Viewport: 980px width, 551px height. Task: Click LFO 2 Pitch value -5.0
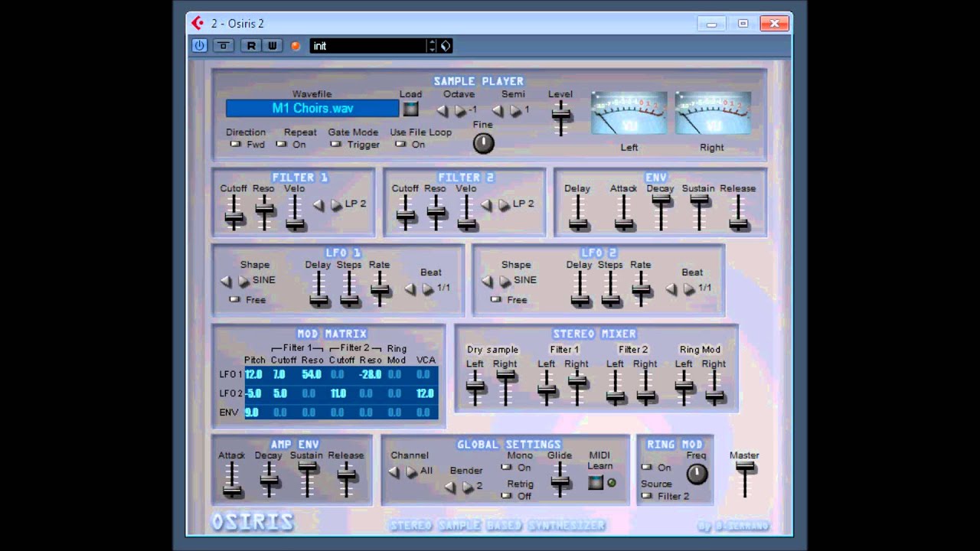pos(254,393)
